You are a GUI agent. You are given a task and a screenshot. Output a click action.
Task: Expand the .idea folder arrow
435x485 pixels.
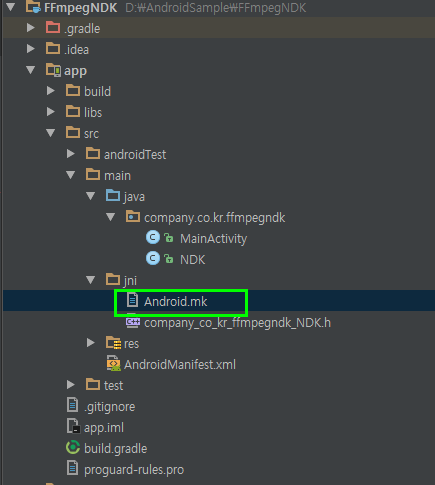31,49
